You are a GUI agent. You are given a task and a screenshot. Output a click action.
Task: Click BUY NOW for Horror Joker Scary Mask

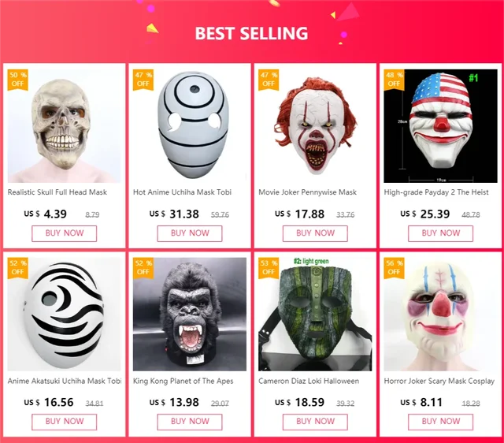coord(440,422)
